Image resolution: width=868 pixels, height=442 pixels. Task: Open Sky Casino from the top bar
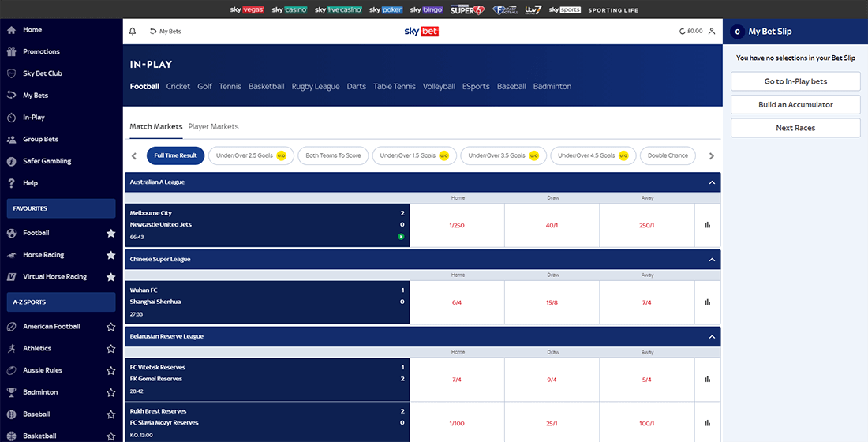click(x=290, y=10)
